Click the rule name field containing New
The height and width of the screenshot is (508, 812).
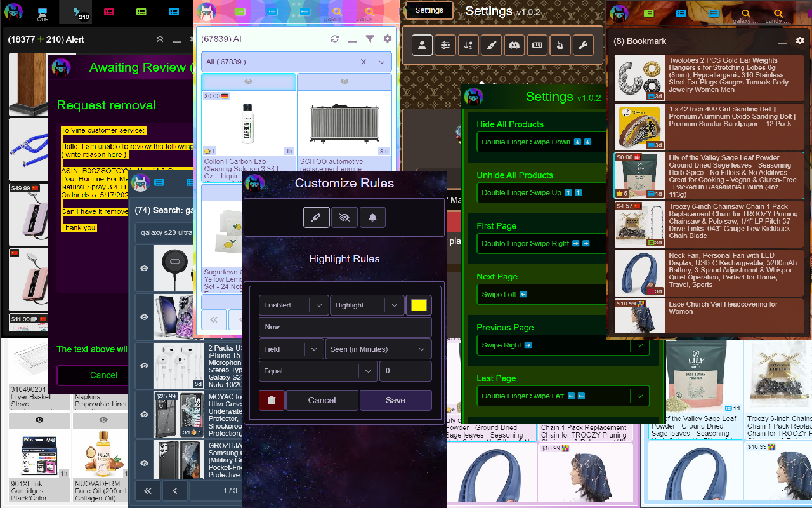point(345,327)
